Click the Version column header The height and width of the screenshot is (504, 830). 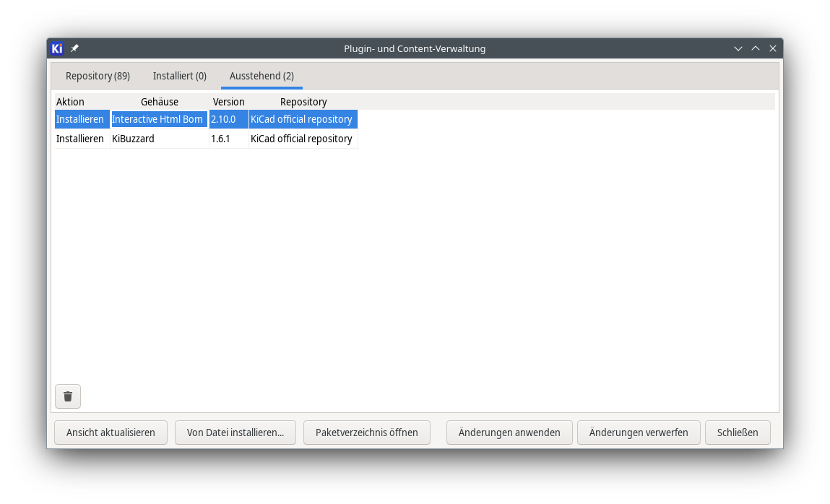point(228,102)
